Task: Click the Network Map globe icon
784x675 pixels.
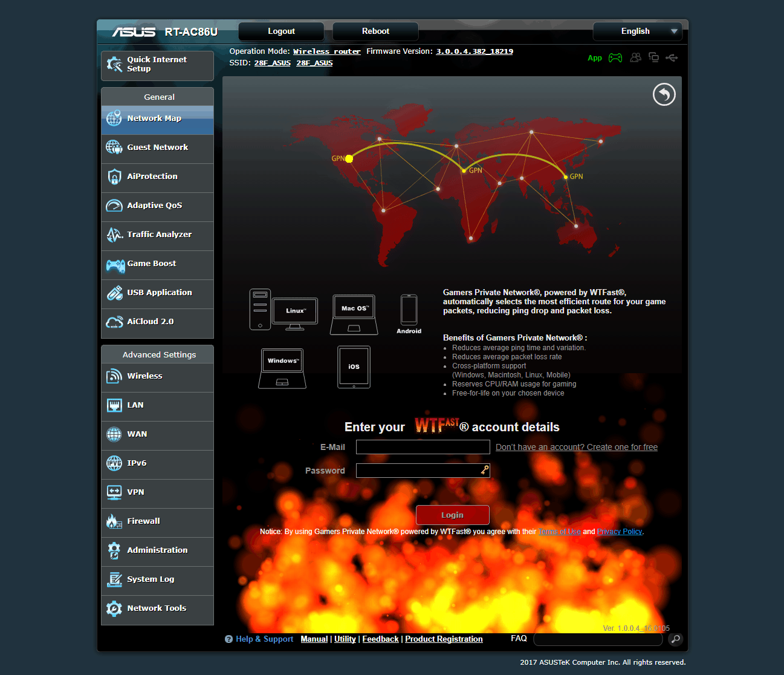Action: click(114, 119)
